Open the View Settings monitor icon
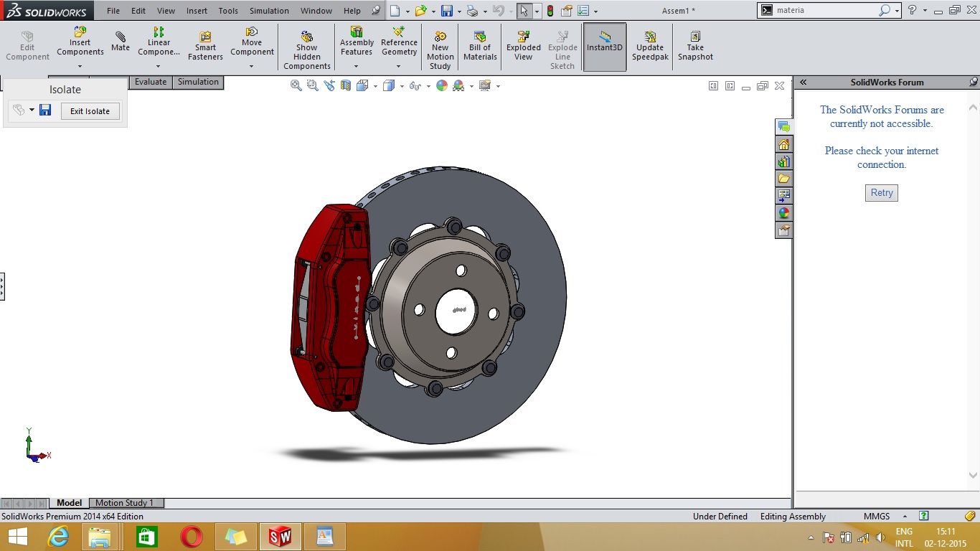This screenshot has height=551, width=980. [485, 85]
